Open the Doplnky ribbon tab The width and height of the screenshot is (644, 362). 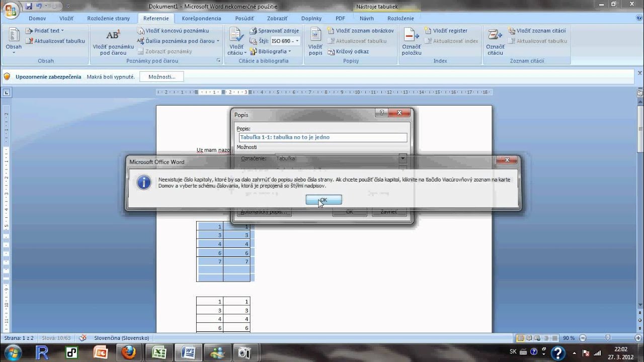(x=311, y=19)
